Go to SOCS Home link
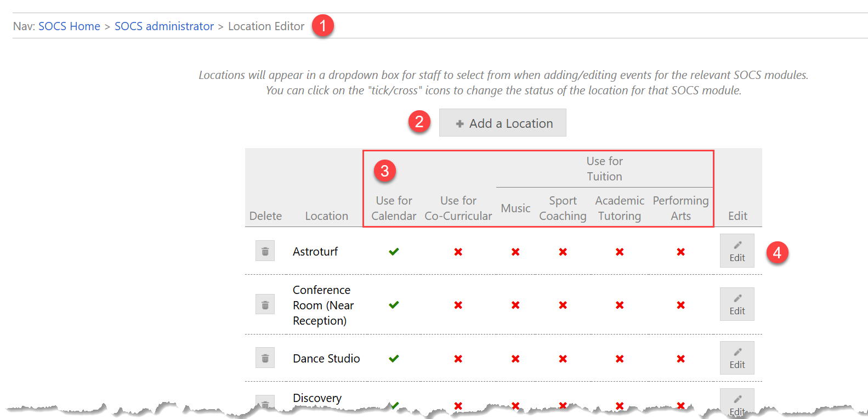 click(x=69, y=26)
